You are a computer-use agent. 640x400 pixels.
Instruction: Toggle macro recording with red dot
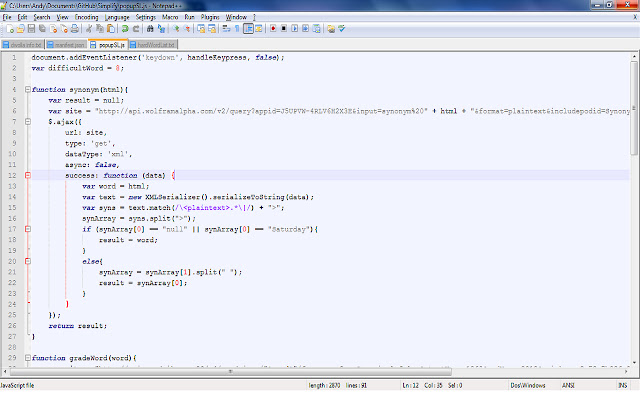point(273,29)
